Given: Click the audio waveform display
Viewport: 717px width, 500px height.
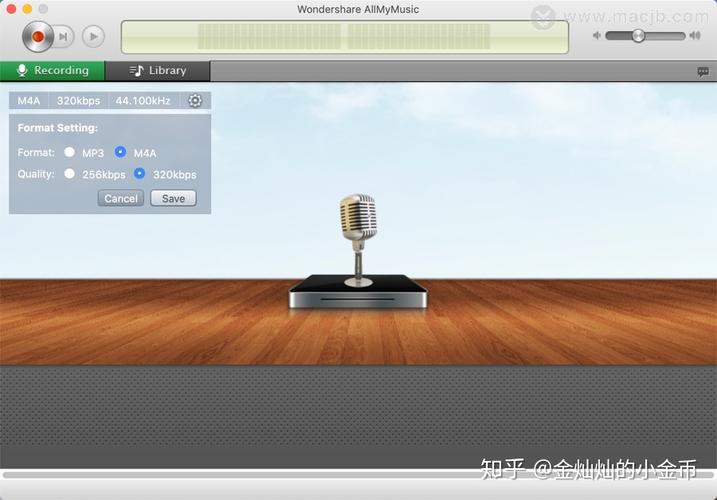Looking at the screenshot, I should 345,37.
